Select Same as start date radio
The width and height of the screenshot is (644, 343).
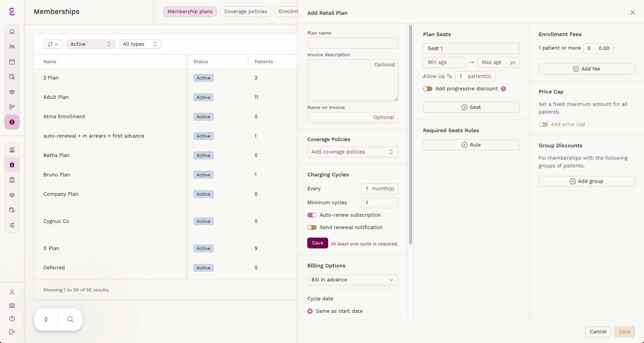(310, 311)
